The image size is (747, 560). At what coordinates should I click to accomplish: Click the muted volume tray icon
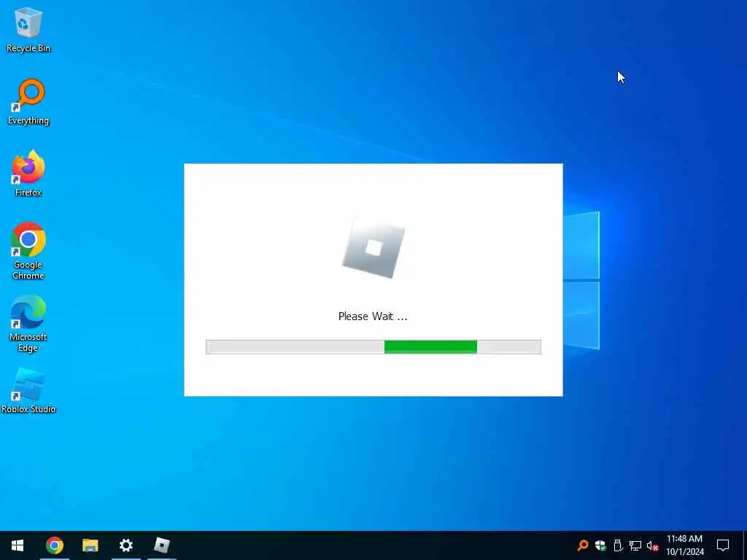click(653, 545)
